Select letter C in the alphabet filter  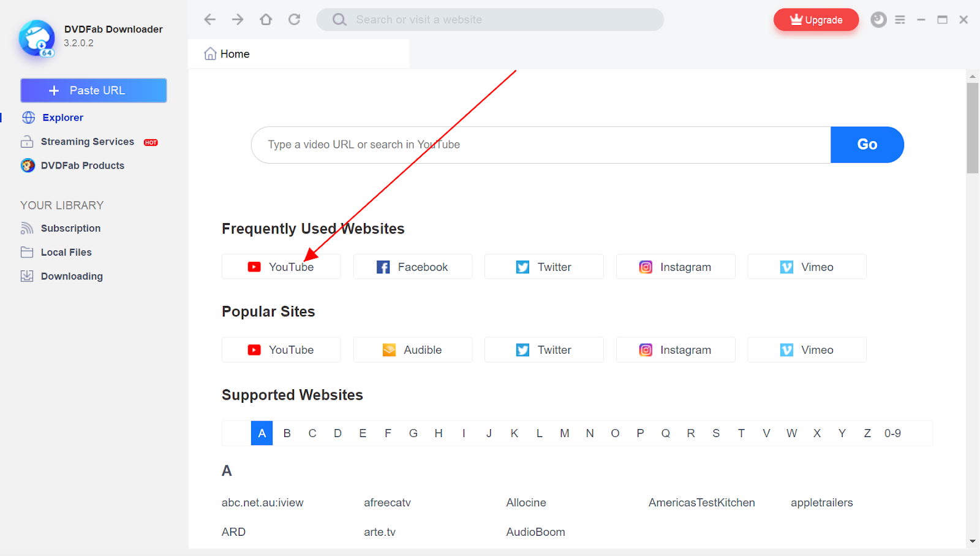click(312, 433)
